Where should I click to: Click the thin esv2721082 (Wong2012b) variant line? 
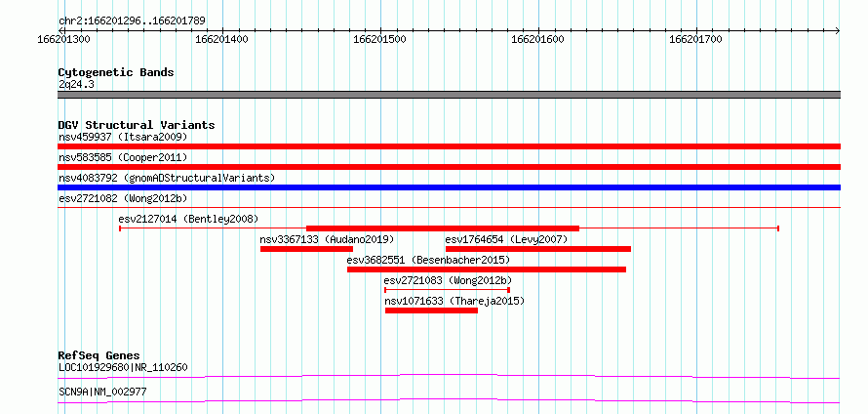pyautogui.click(x=449, y=207)
